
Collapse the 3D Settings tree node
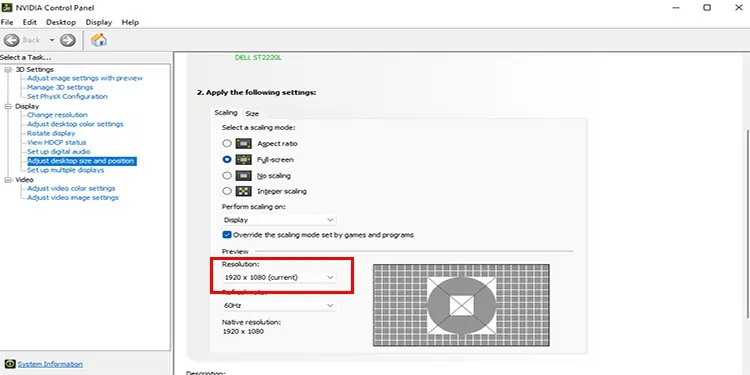tap(8, 70)
